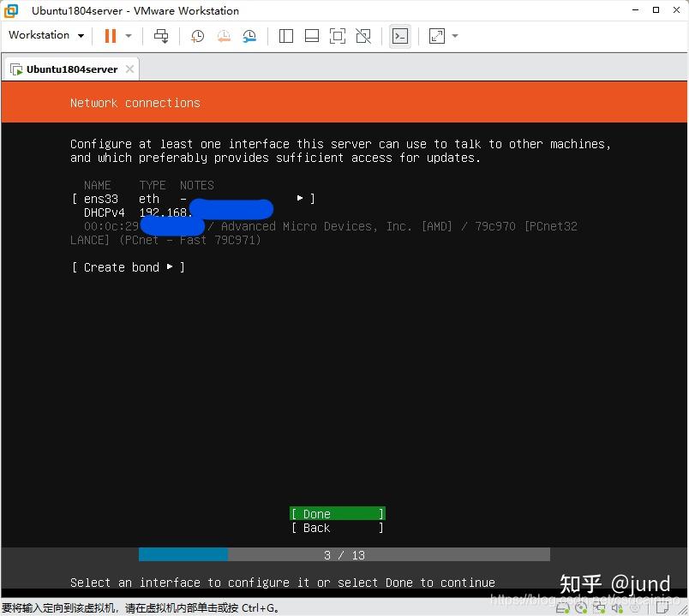The width and height of the screenshot is (689, 616).
Task: Click the CD/DVD device status icon
Action: (x=582, y=608)
